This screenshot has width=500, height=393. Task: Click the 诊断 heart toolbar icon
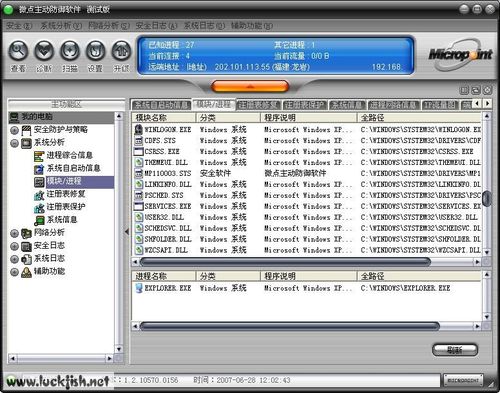click(44, 50)
